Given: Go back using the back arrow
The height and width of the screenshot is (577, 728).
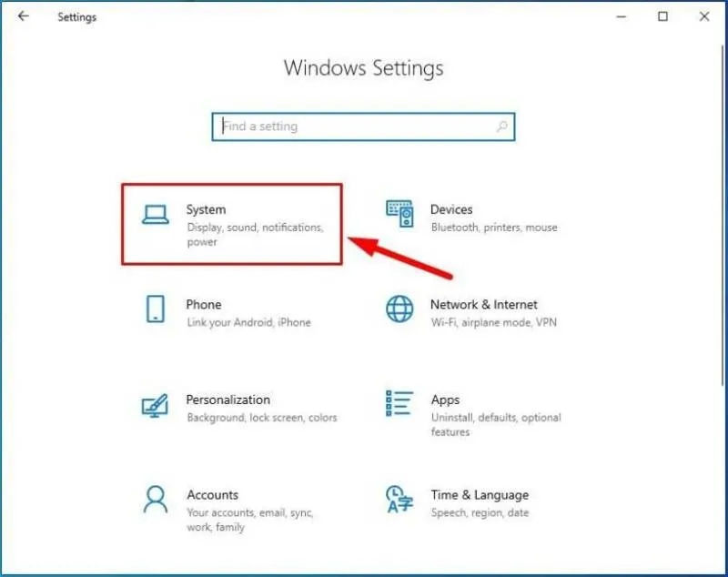Looking at the screenshot, I should 24,16.
